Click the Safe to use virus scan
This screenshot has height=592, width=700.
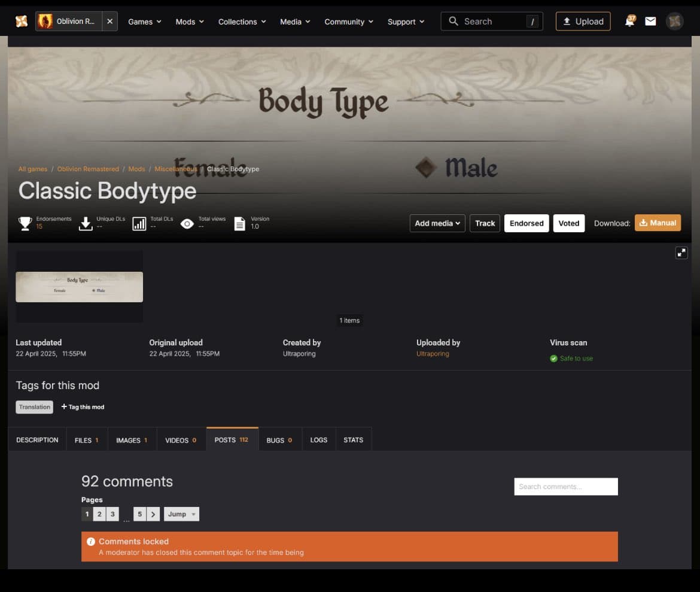pos(576,359)
